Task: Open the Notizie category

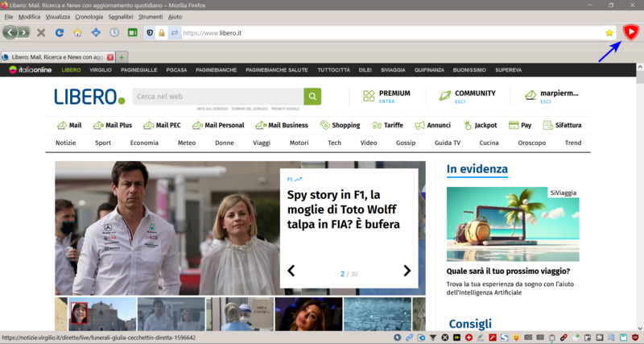Action: click(66, 143)
